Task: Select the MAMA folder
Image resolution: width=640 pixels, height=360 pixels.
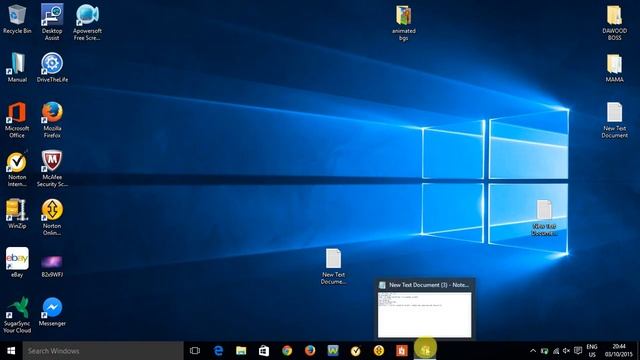Action: click(614, 68)
